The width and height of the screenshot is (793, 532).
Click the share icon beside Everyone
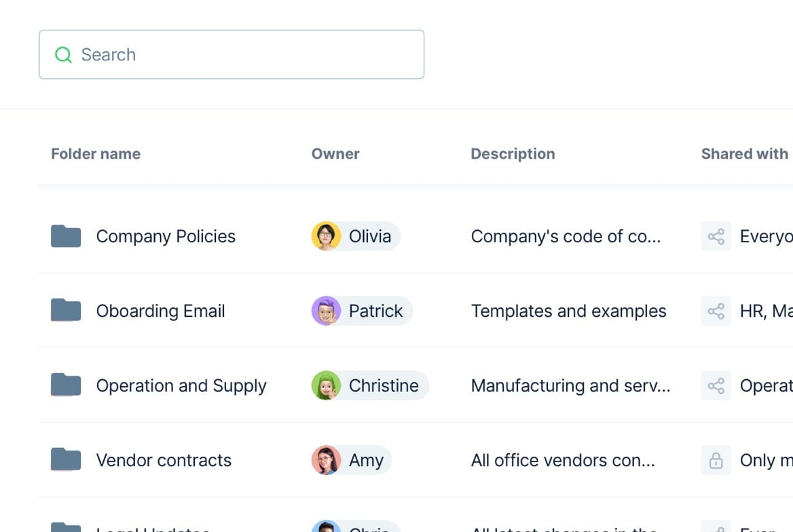click(715, 236)
